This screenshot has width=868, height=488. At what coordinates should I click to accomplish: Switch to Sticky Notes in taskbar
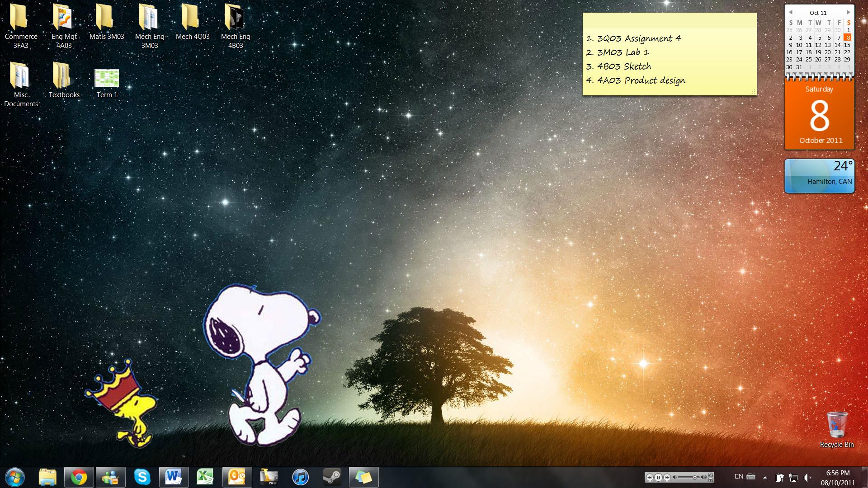tap(363, 477)
